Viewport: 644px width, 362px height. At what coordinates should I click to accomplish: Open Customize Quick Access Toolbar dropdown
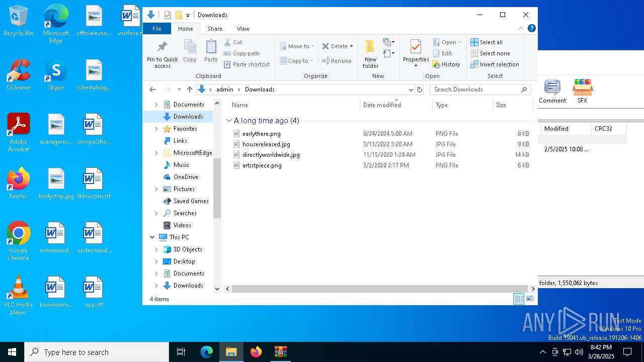point(188,15)
